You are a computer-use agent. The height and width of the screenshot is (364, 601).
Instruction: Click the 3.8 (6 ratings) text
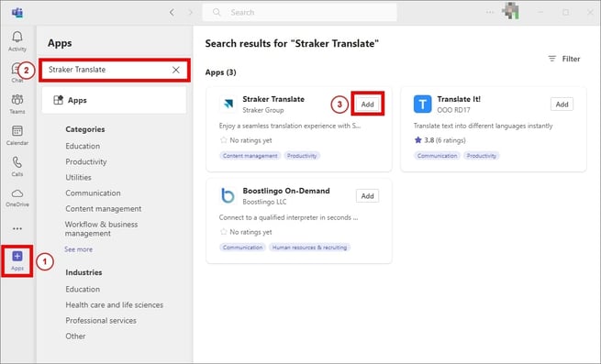445,140
